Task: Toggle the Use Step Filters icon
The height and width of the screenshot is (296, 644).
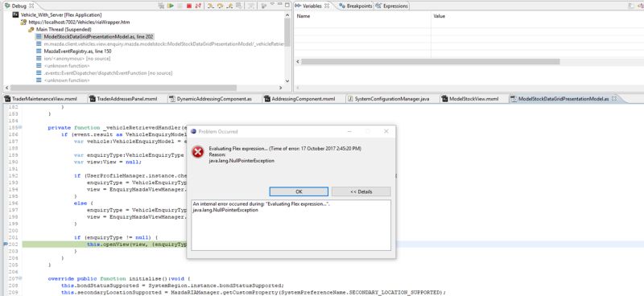Action: (251, 6)
